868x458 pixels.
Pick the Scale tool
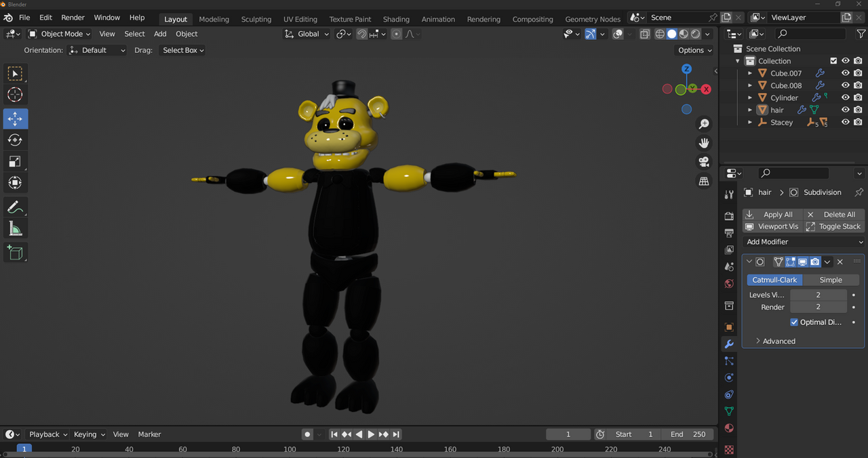click(x=15, y=161)
